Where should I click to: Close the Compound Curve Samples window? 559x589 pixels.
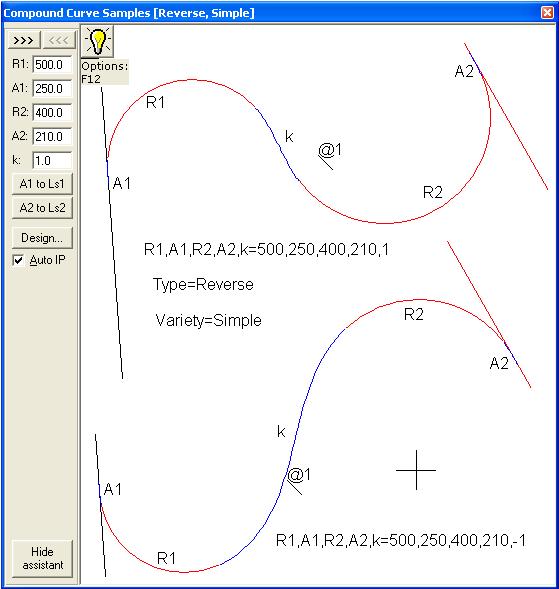(x=547, y=12)
